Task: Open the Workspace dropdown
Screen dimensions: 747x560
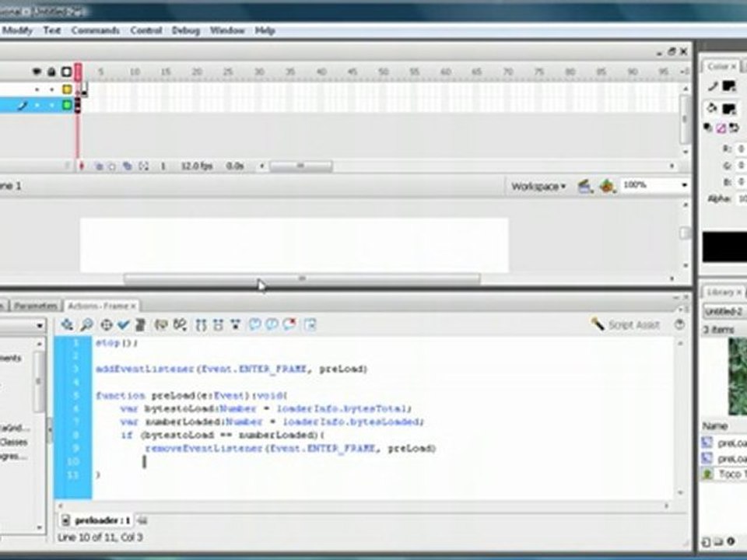Action: point(538,186)
